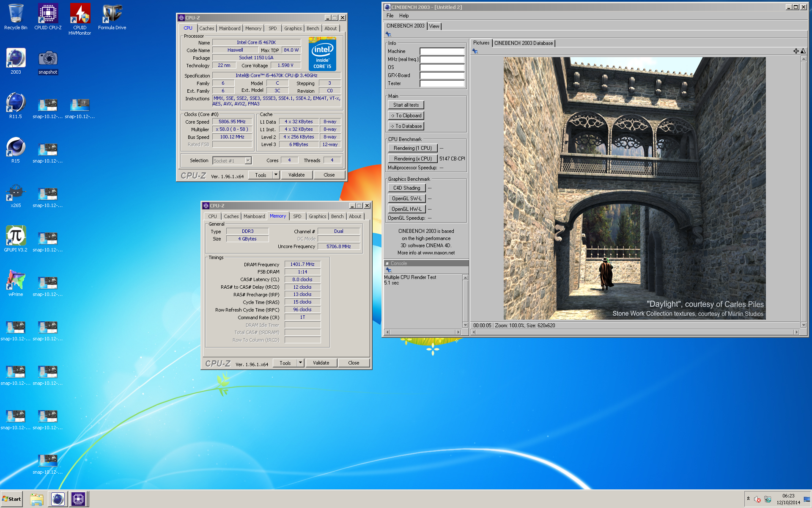The width and height of the screenshot is (812, 508).
Task: Click the Tester input field
Action: tap(442, 83)
